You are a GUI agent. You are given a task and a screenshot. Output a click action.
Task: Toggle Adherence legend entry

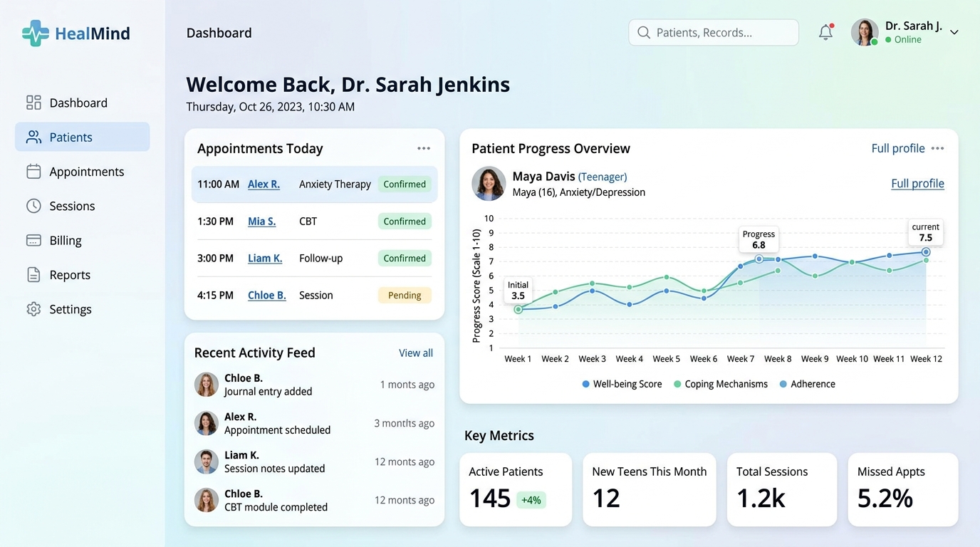[807, 384]
